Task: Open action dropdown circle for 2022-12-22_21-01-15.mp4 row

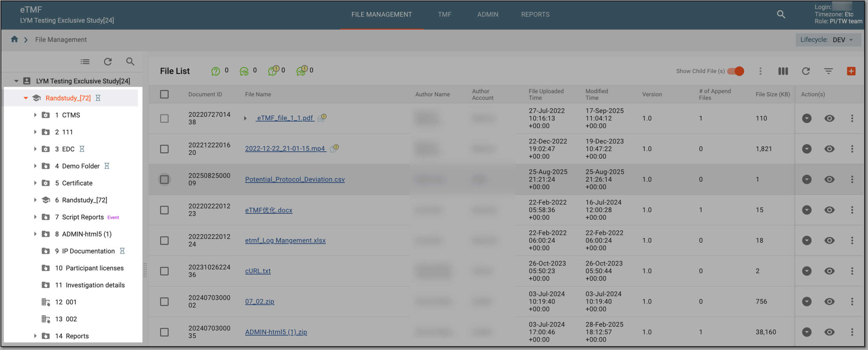Action: 807,149
